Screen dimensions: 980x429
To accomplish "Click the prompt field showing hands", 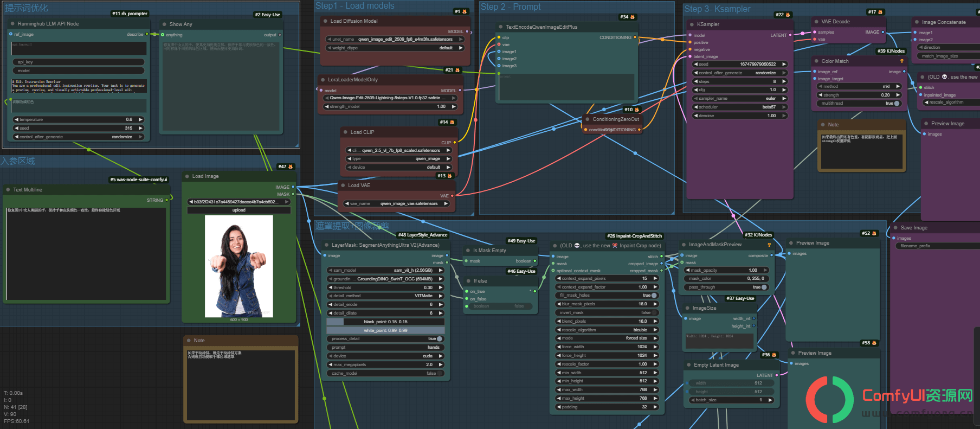I will [385, 348].
